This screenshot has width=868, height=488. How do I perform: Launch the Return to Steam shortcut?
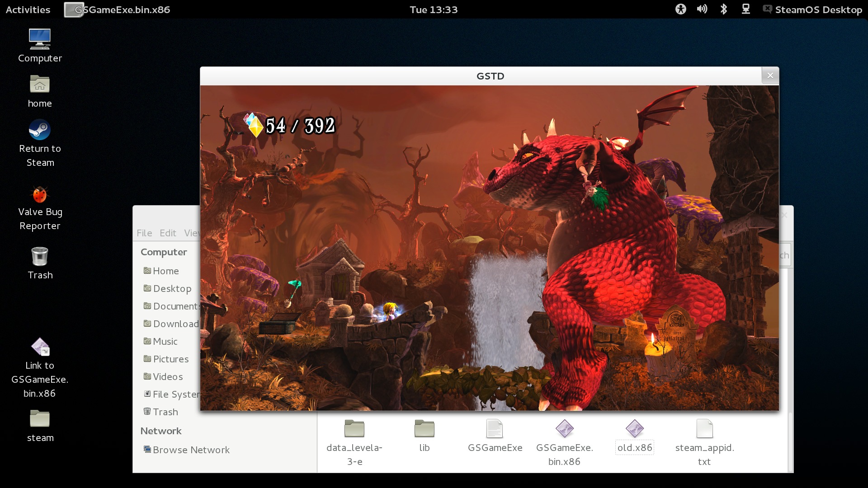tap(40, 143)
